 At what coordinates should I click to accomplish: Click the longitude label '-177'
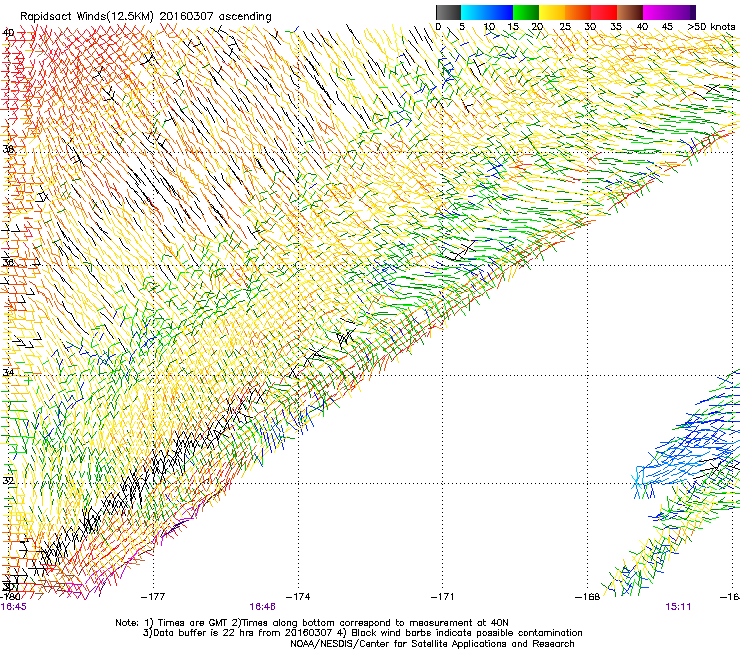click(153, 596)
